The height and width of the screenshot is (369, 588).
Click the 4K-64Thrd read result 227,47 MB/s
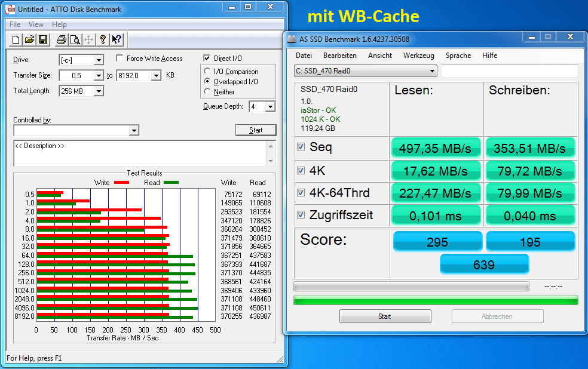436,193
